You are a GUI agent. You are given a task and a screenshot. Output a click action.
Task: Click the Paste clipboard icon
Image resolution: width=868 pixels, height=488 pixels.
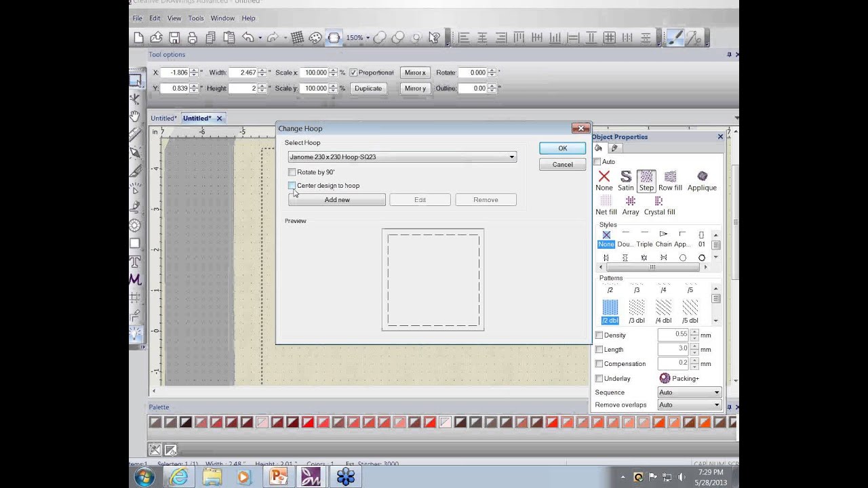[229, 38]
